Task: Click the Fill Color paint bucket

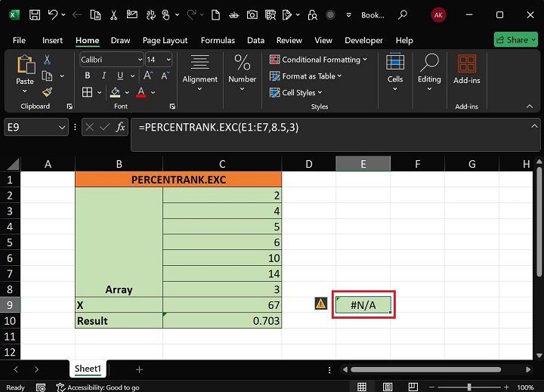Action: 115,92
